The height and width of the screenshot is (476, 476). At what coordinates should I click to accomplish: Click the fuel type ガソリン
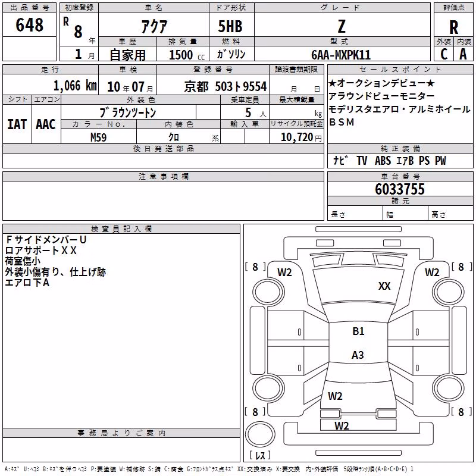coord(231,54)
